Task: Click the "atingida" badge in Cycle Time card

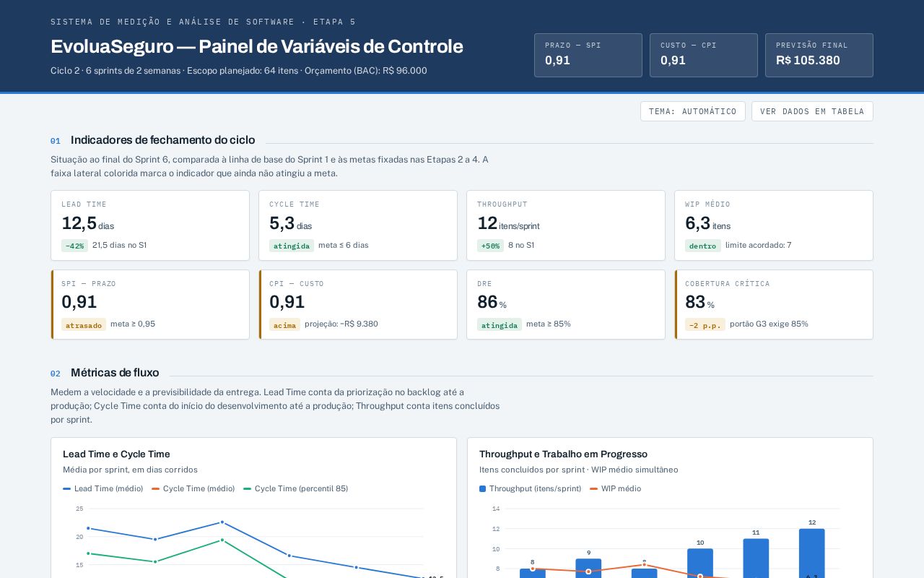Action: (x=292, y=246)
